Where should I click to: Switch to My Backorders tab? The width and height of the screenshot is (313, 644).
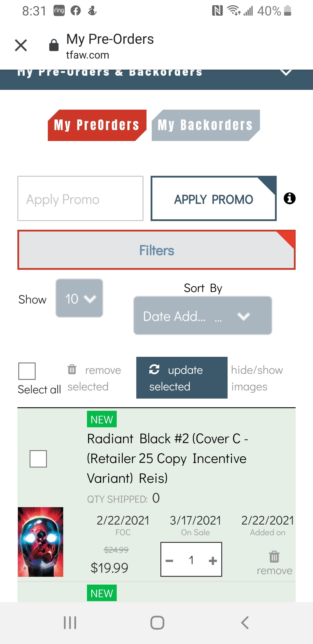pyautogui.click(x=206, y=125)
